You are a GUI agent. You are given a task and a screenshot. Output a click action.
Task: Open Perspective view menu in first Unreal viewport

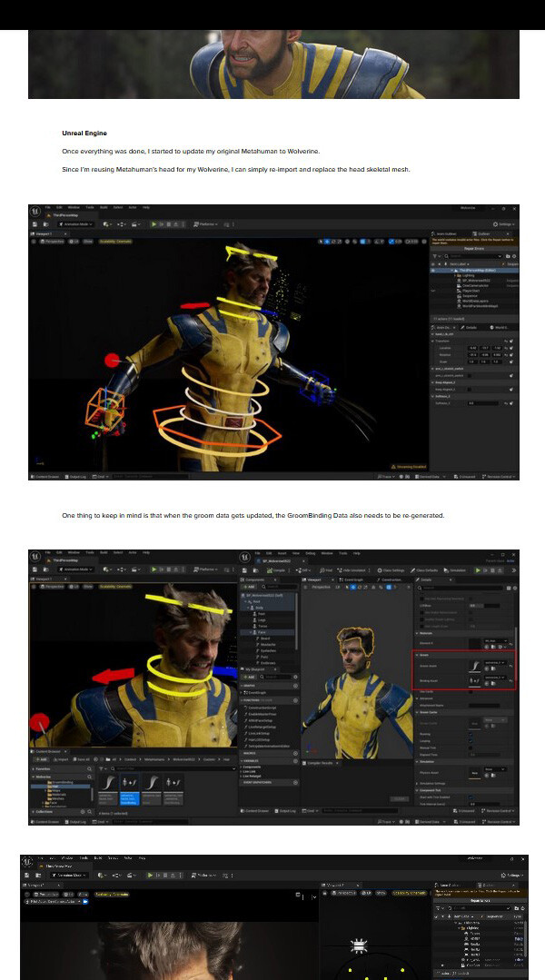[x=53, y=242]
